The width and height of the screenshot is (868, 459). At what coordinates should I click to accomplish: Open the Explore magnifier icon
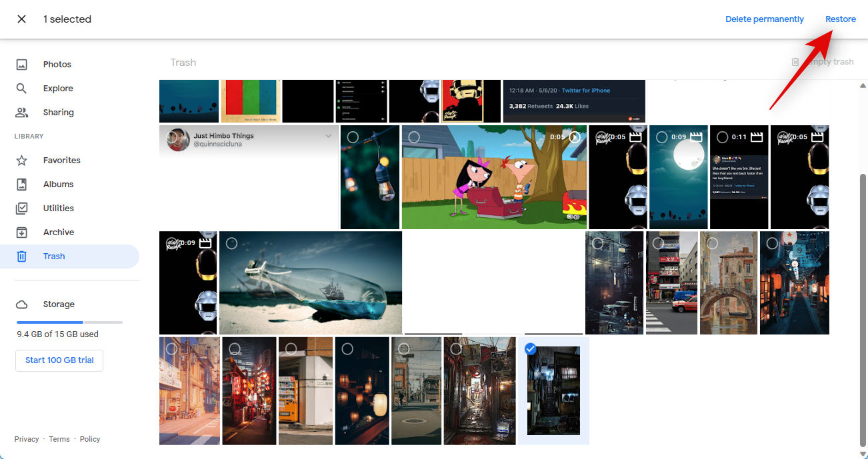(21, 89)
